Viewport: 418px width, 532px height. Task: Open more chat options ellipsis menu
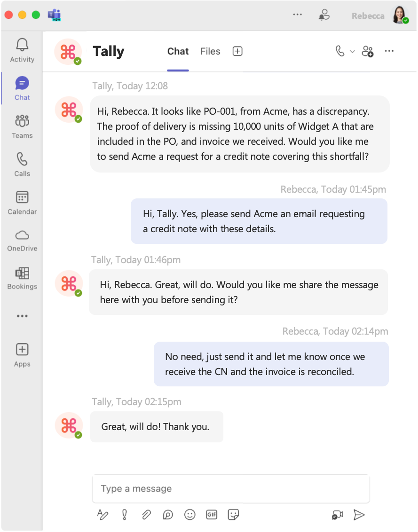[389, 51]
